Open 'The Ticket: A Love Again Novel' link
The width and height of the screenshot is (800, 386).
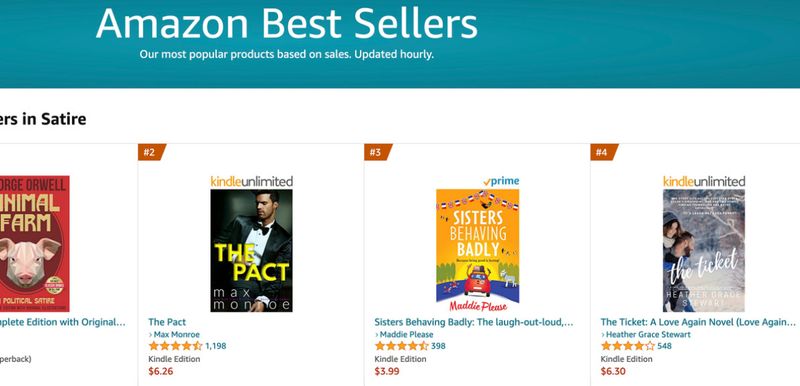click(698, 322)
